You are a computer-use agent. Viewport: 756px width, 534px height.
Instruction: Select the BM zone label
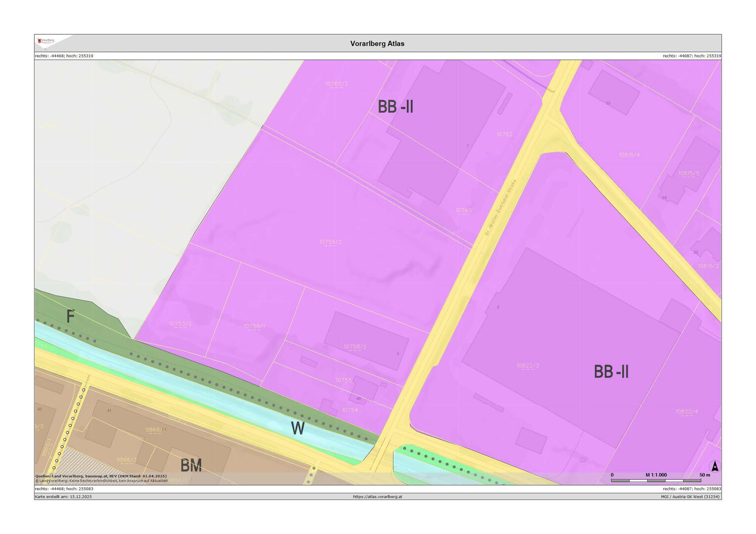[191, 465]
